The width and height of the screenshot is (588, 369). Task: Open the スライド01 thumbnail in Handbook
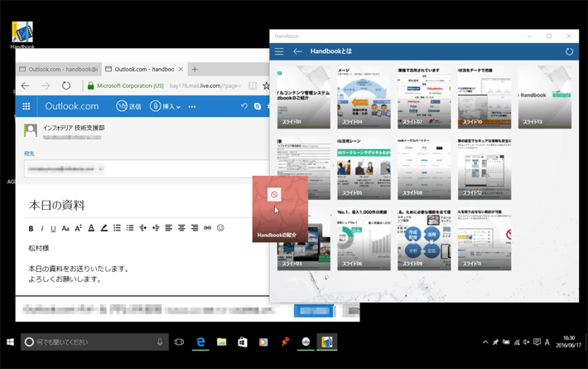[x=304, y=97]
